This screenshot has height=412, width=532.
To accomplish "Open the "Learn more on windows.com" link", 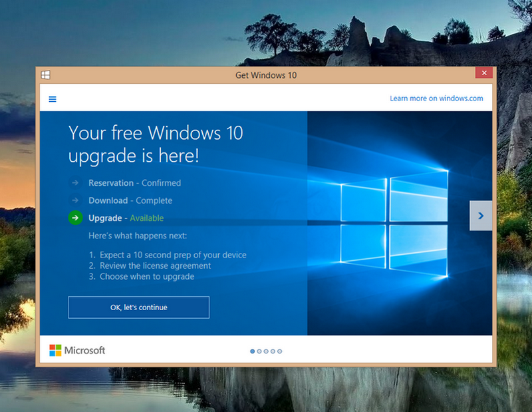I will (436, 99).
